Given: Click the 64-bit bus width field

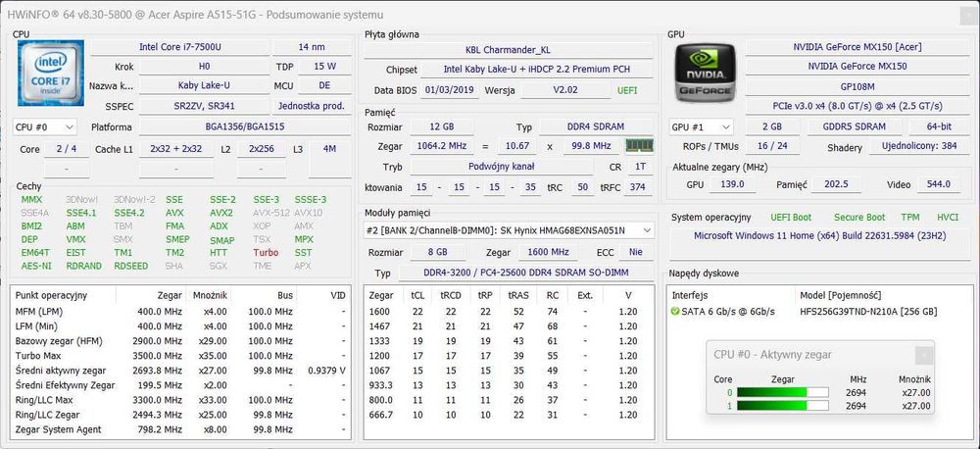Looking at the screenshot, I should [x=939, y=126].
